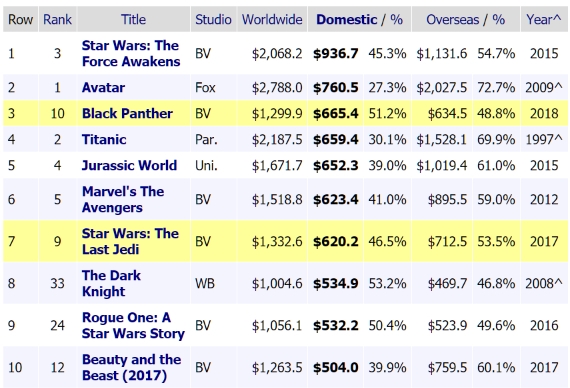Click Avatar's $2,788.0 worldwide total

pos(277,88)
